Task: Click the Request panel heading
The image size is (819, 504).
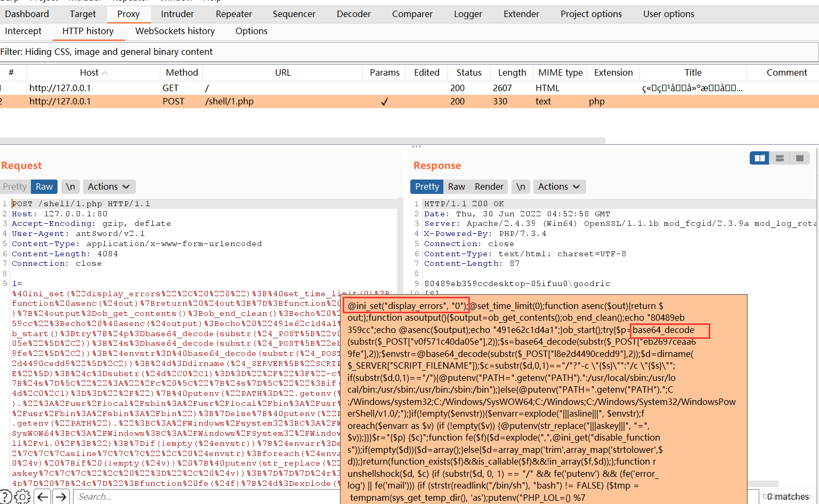Action: pyautogui.click(x=21, y=166)
